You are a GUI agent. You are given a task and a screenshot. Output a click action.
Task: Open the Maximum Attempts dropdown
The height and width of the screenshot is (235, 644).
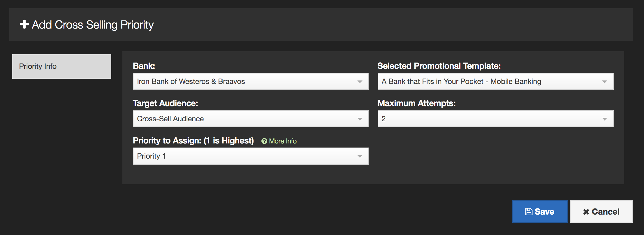click(x=496, y=119)
